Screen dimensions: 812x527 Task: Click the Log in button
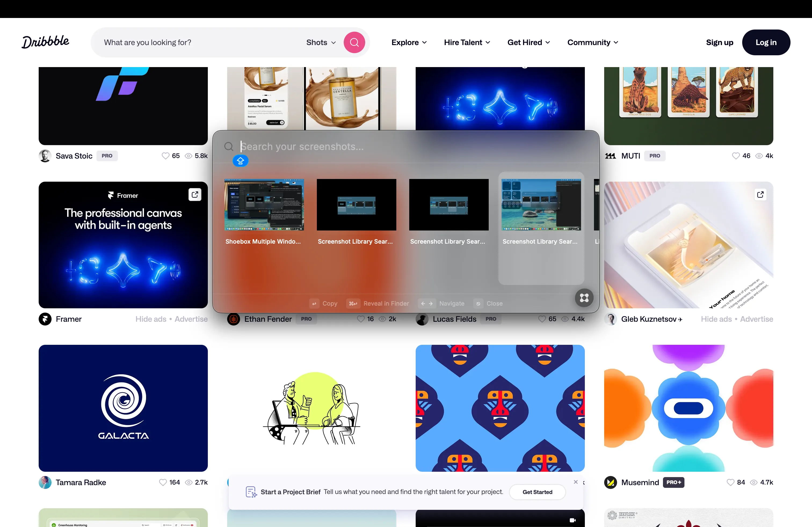click(766, 42)
